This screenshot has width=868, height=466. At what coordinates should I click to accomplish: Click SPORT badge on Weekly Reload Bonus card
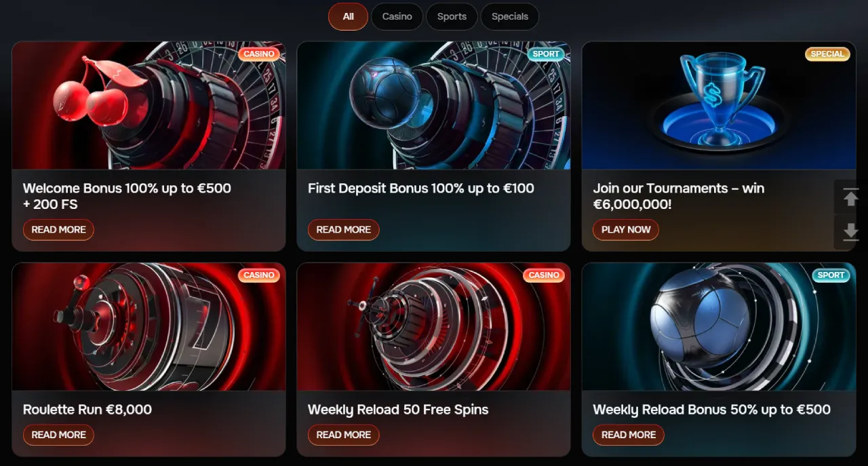[831, 275]
